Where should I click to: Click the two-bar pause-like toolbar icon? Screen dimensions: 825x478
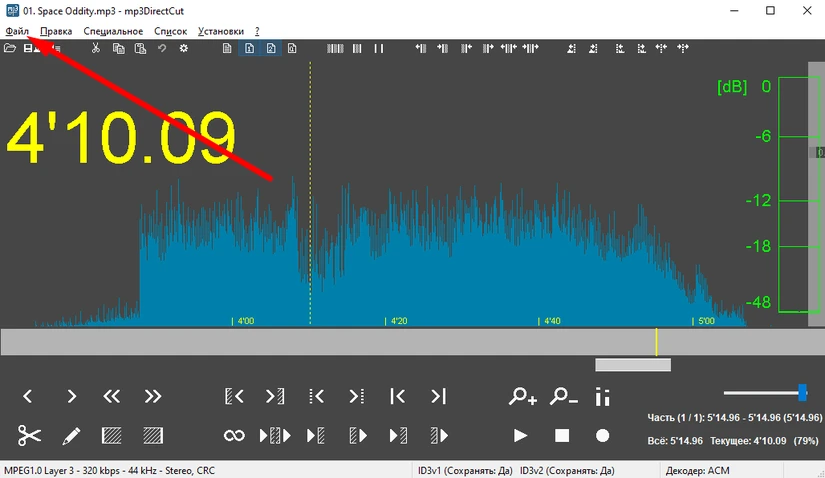[379, 48]
